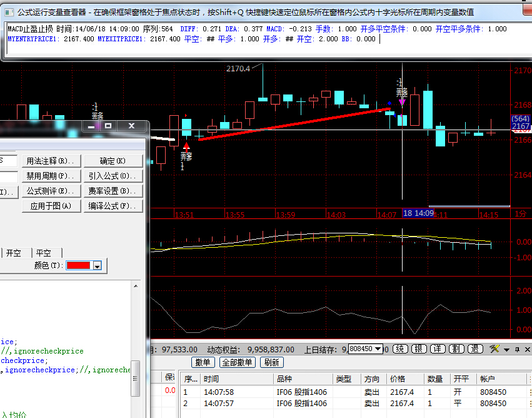Click the 详 round button in the account bar
The image size is (532, 418).
click(438, 349)
